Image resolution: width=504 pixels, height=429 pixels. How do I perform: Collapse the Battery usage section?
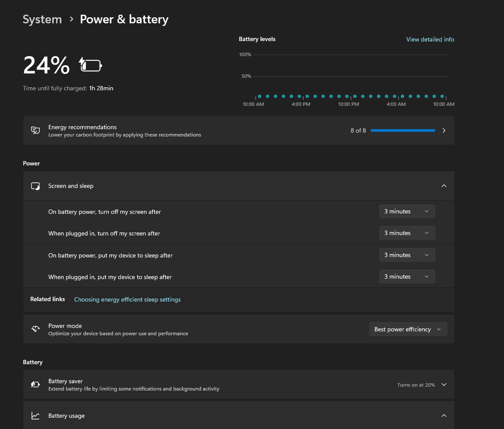(x=444, y=416)
